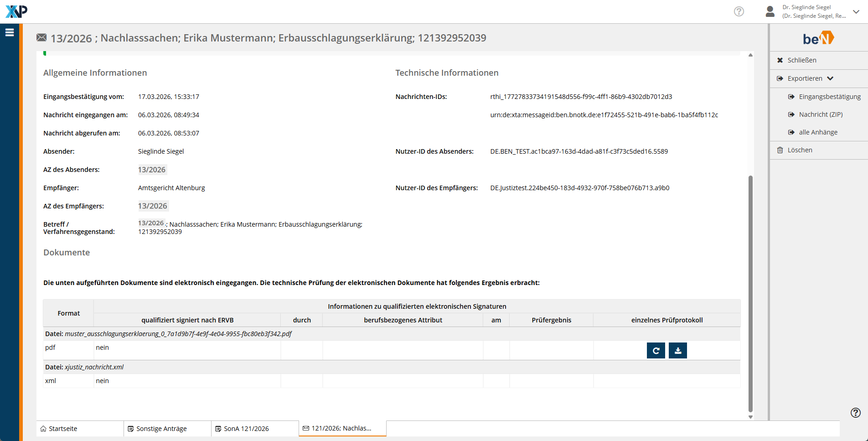Delete the message with Löschen
The width and height of the screenshot is (868, 441).
pyautogui.click(x=800, y=150)
